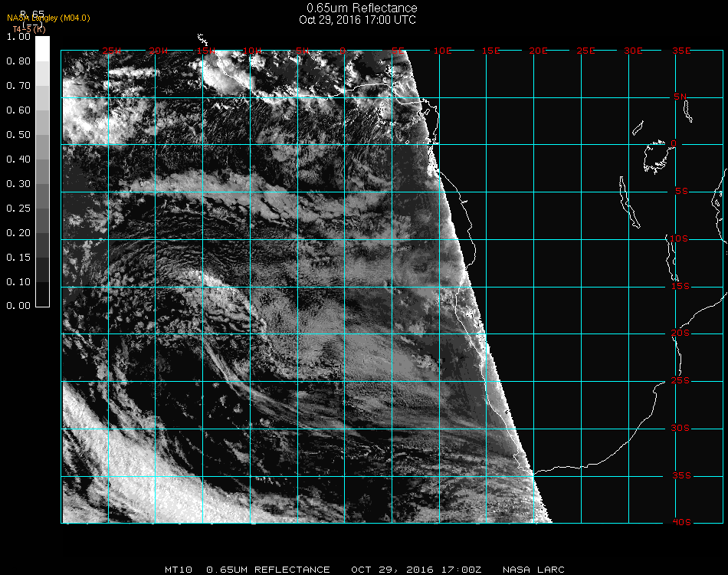Viewport: 728px width, 575px height.
Task: Click the 20E longitude label
Action: (x=538, y=51)
